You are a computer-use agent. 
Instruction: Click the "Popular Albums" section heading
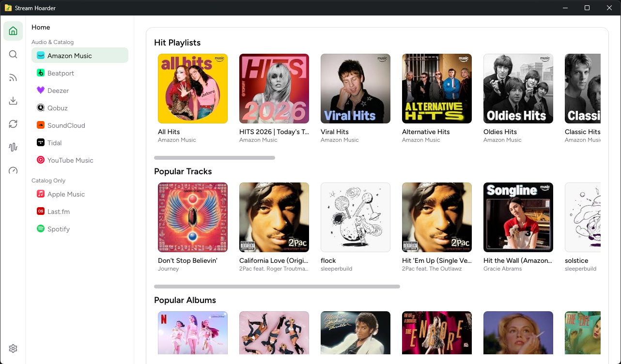(x=185, y=300)
